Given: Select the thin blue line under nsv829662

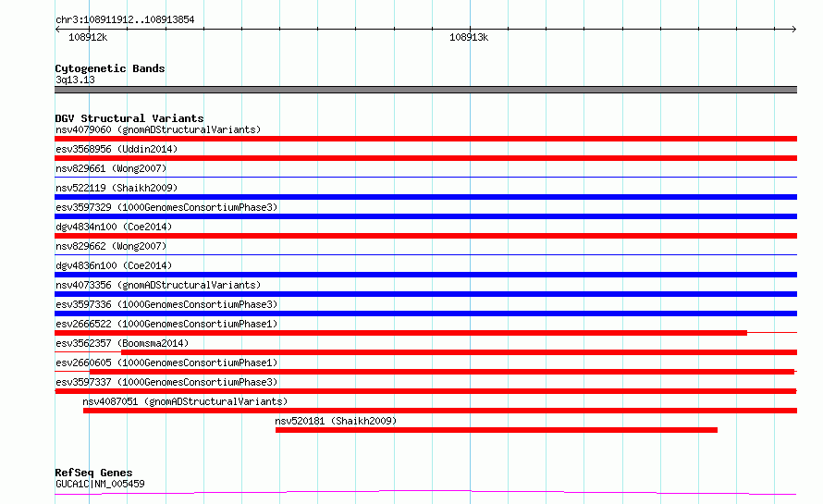Looking at the screenshot, I should [x=425, y=255].
